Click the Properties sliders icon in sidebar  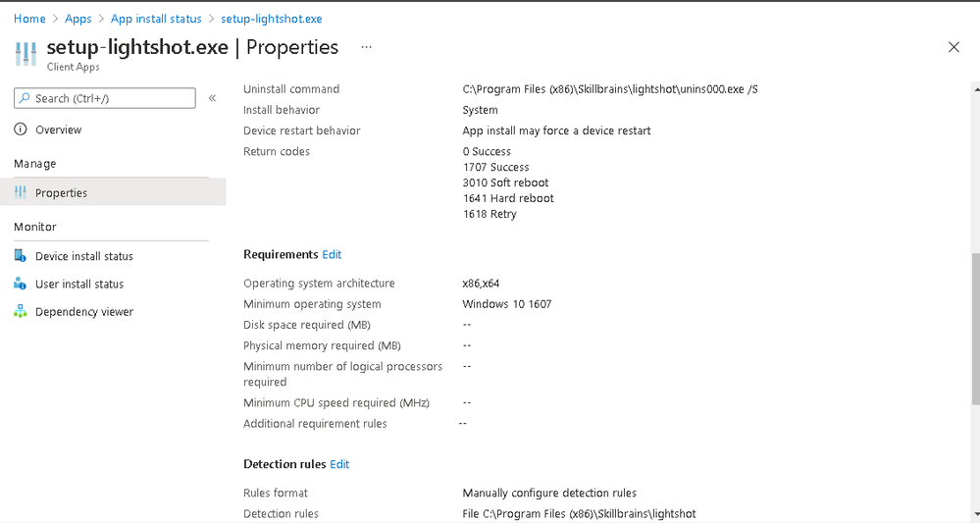tap(21, 193)
